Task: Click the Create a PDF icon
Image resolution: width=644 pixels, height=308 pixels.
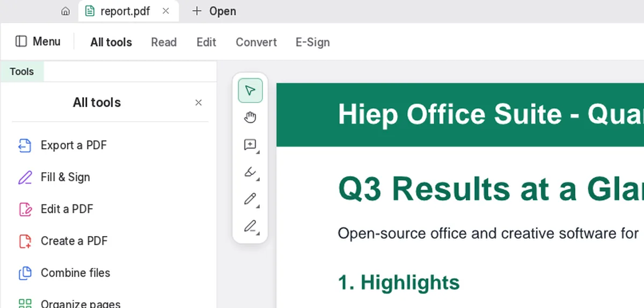Action: point(25,241)
